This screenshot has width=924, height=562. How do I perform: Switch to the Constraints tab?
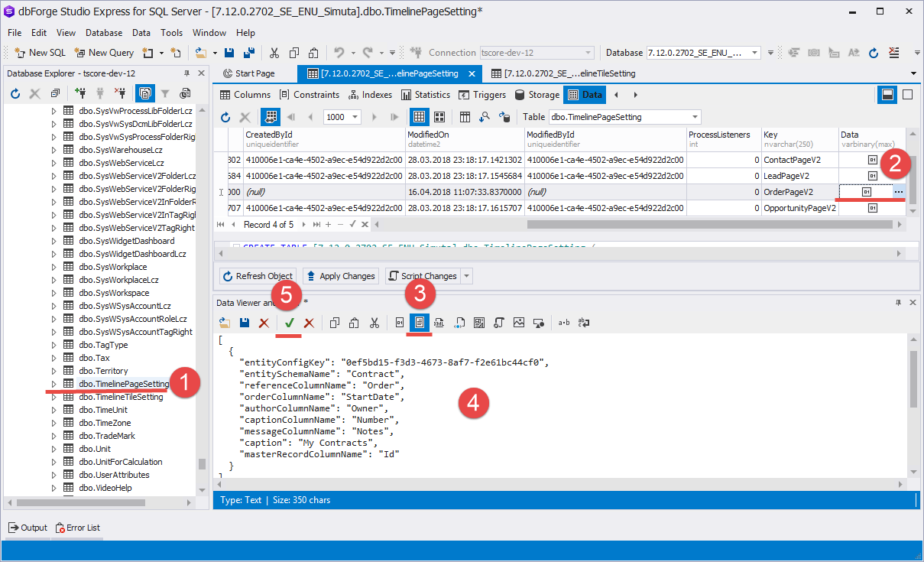pos(310,95)
